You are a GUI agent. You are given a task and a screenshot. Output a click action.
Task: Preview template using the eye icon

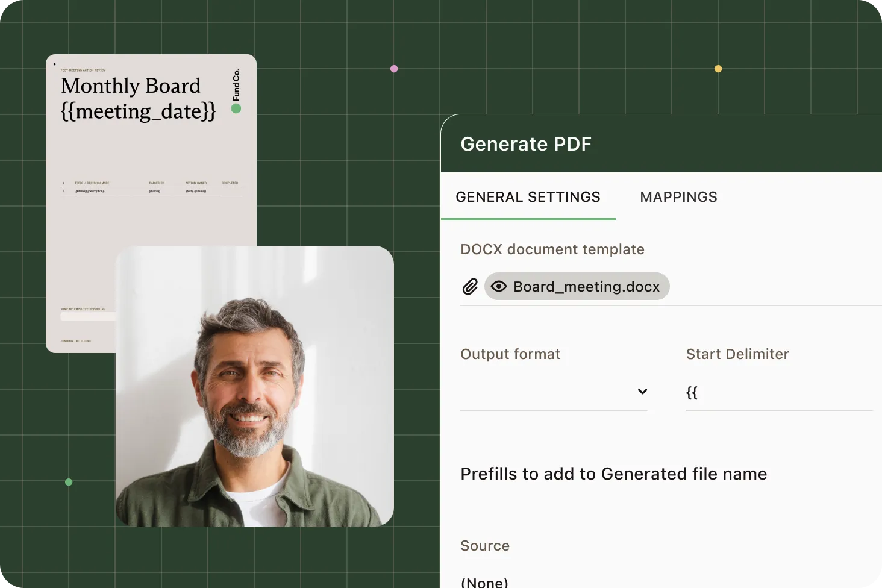click(x=499, y=287)
